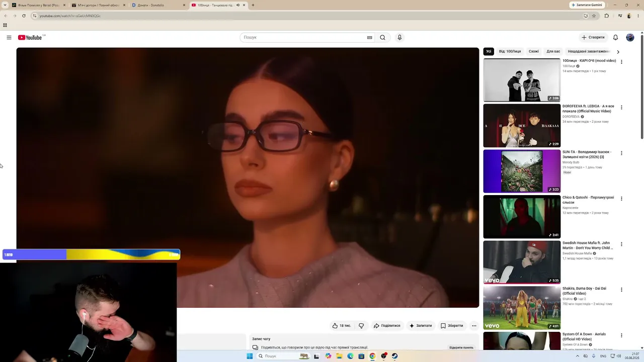Open the Створити create menu
The image size is (644, 362).
pyautogui.click(x=593, y=37)
